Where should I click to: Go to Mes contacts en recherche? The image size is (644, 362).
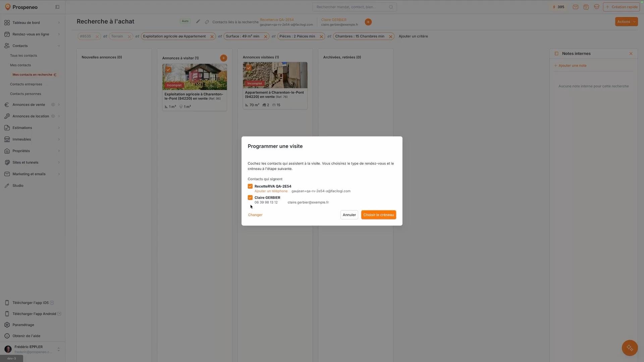[33, 75]
